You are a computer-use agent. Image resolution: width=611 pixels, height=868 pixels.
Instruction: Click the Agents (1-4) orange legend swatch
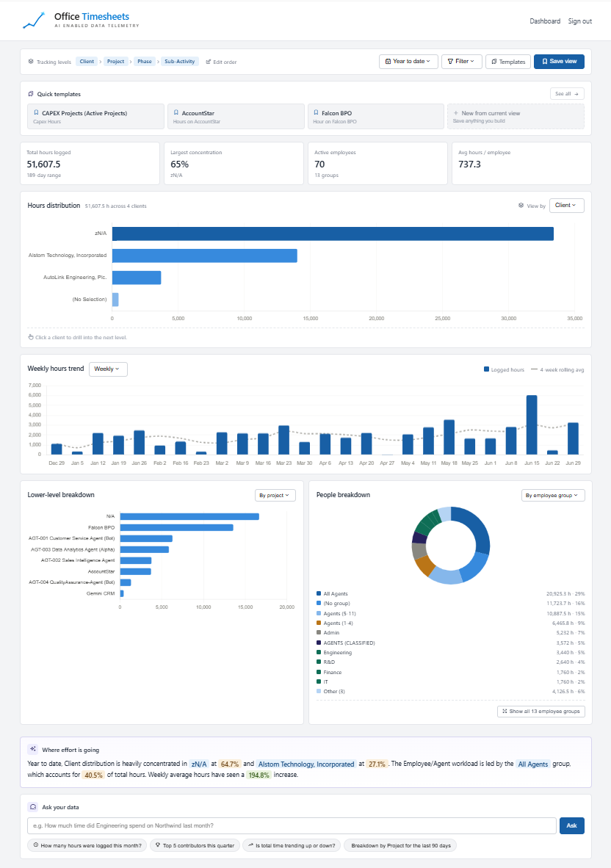point(319,623)
